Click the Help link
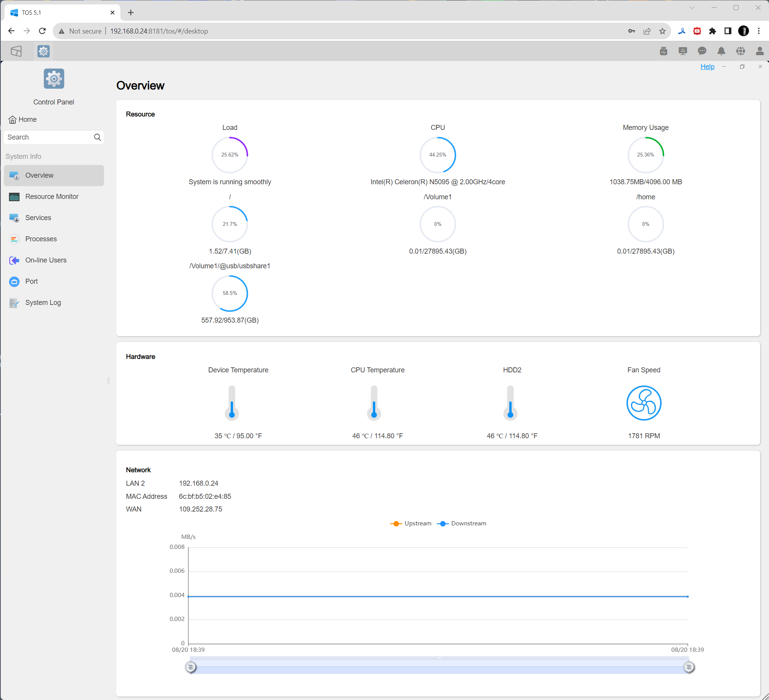The image size is (769, 700). coord(707,67)
